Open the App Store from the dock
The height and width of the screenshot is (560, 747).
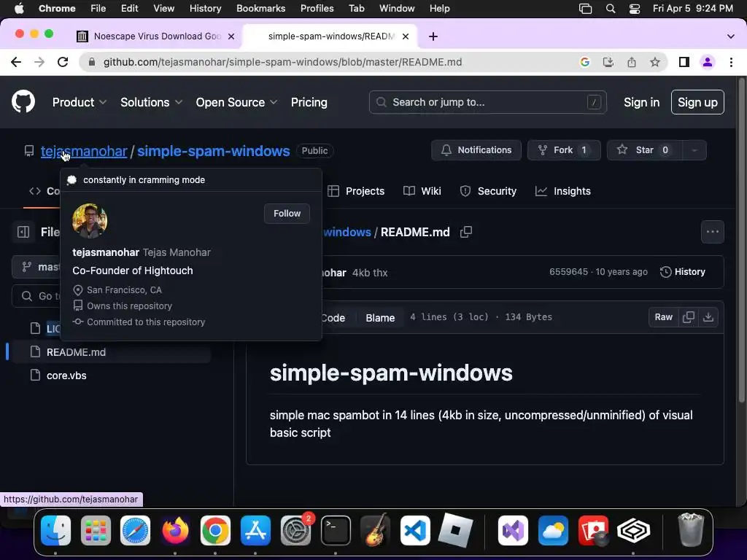[x=255, y=531]
